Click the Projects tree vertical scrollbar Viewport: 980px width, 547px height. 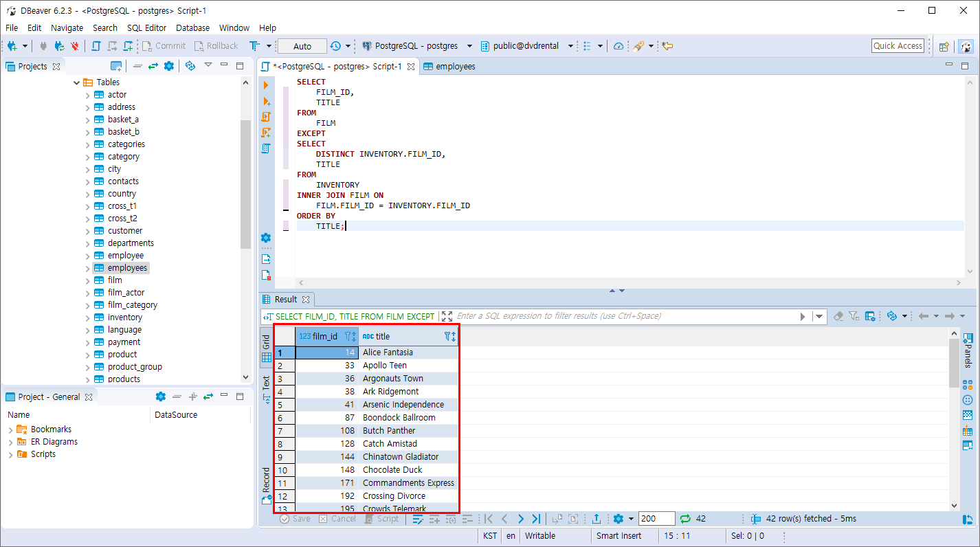coord(246,184)
